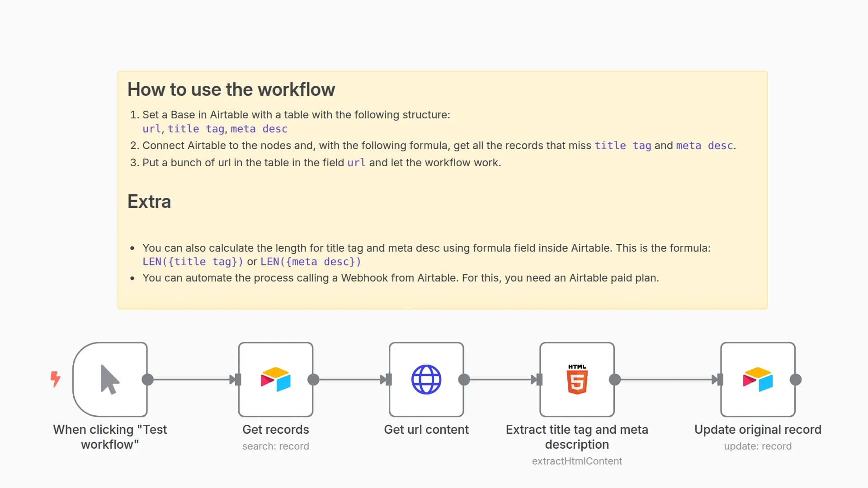Click step 3 "Put a bunch of url" text
Screen dimensions: 868x488
[x=321, y=163]
